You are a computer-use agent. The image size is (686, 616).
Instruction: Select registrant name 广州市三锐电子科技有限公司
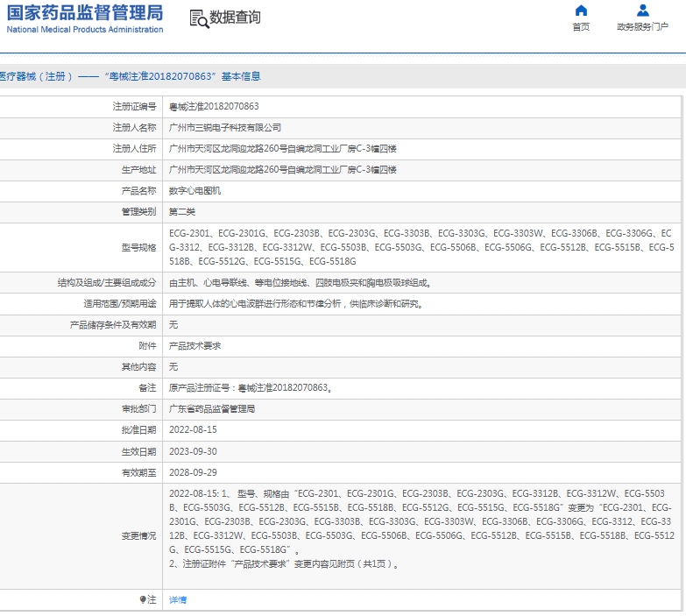click(x=225, y=127)
